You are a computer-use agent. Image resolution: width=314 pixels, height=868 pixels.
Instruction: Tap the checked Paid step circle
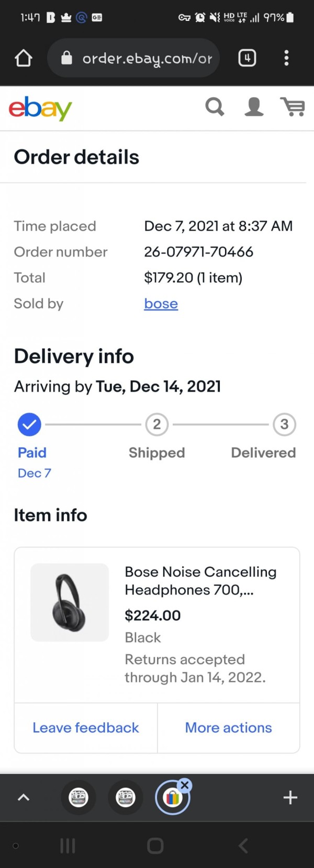tap(29, 424)
